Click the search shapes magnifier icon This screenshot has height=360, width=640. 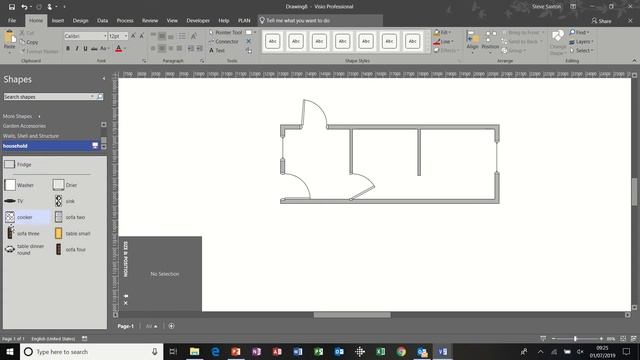click(x=100, y=97)
